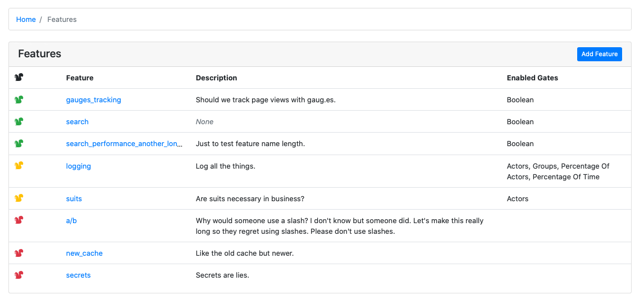
Task: Add a new feature with Add Feature button
Action: pos(599,55)
